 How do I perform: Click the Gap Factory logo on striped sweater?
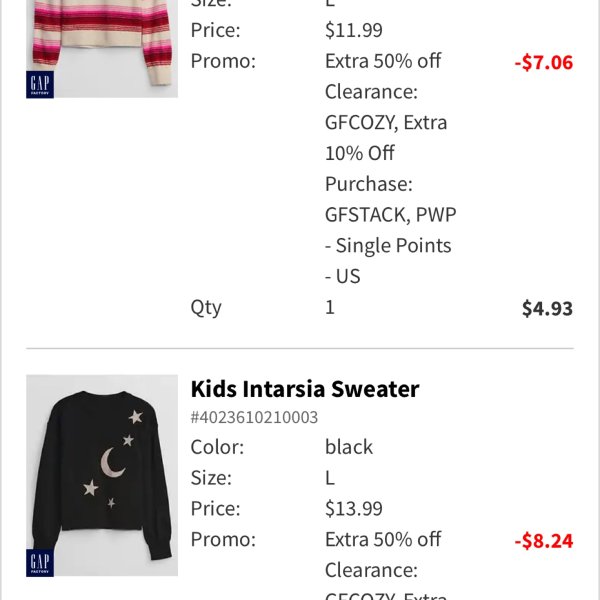tap(40, 85)
